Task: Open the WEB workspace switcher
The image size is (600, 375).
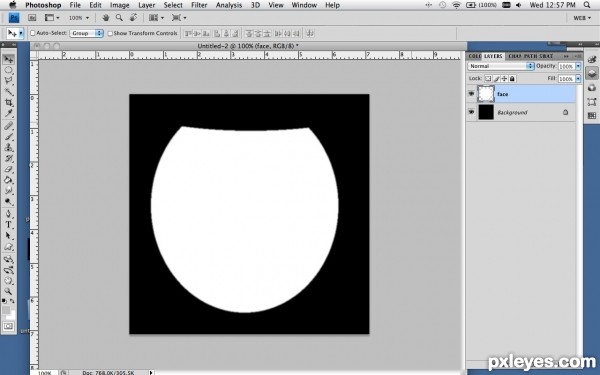Action: 582,18
